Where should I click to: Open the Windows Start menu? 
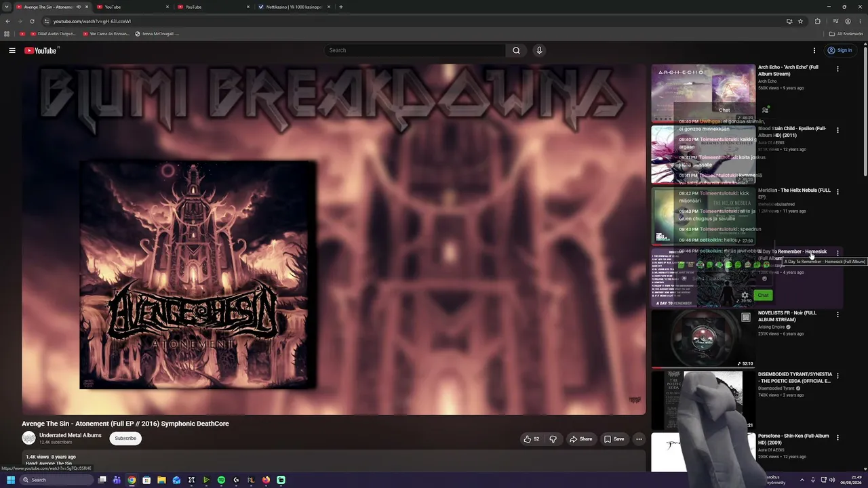click(10, 480)
